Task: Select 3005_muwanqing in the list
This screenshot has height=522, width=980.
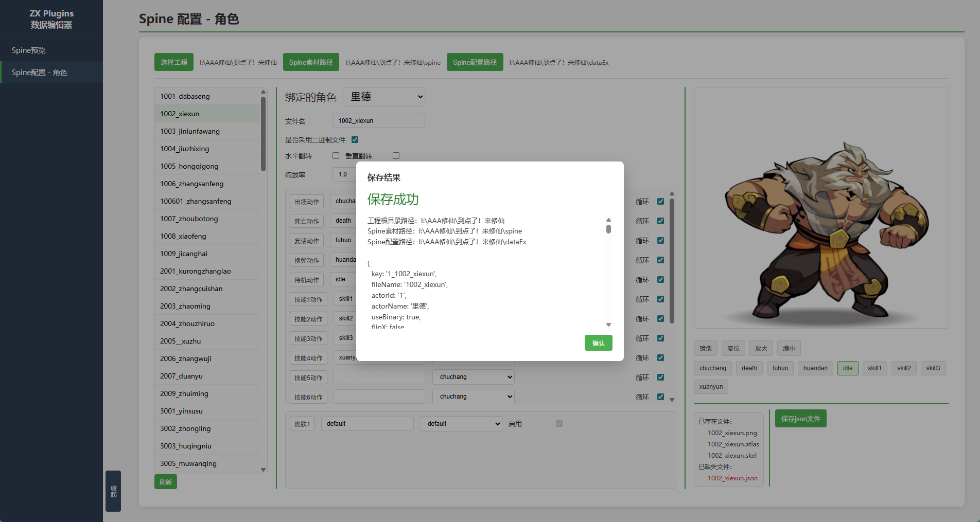Action: point(207,463)
